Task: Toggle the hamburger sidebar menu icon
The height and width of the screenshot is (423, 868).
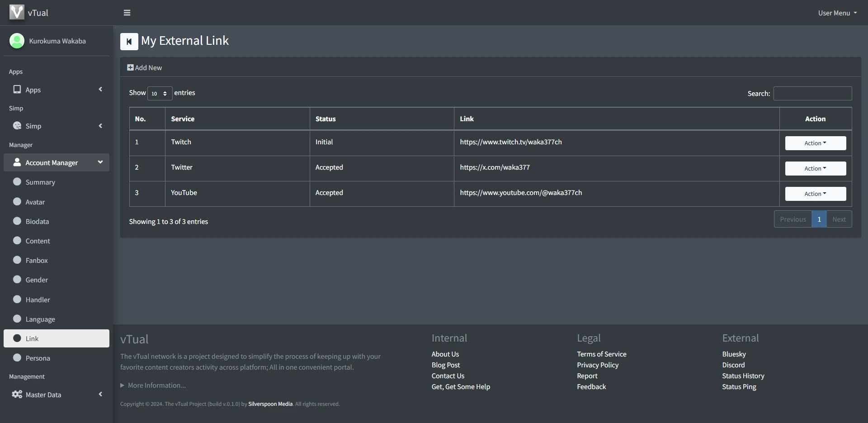Action: click(127, 13)
